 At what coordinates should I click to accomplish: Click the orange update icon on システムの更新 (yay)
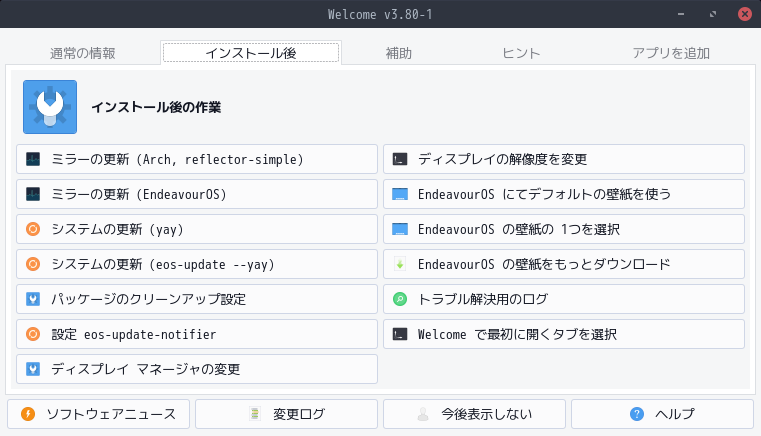33,229
